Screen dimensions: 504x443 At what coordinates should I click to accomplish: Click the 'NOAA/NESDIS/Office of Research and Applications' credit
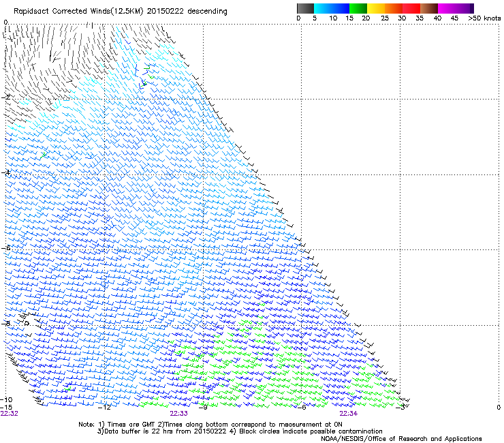(x=401, y=439)
